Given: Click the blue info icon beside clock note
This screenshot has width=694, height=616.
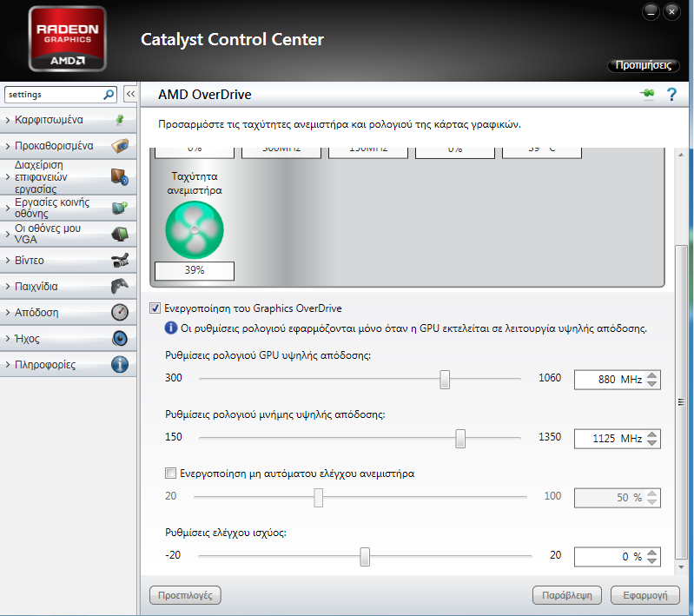Looking at the screenshot, I should 171,328.
